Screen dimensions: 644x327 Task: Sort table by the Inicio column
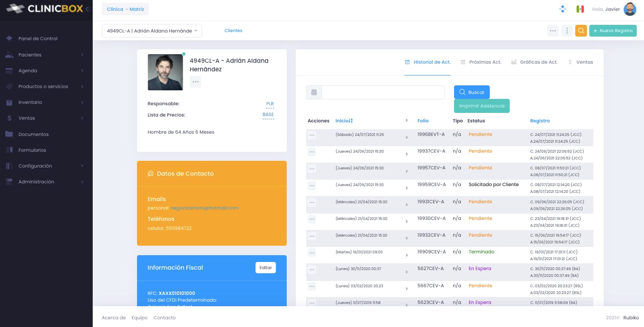pos(344,121)
